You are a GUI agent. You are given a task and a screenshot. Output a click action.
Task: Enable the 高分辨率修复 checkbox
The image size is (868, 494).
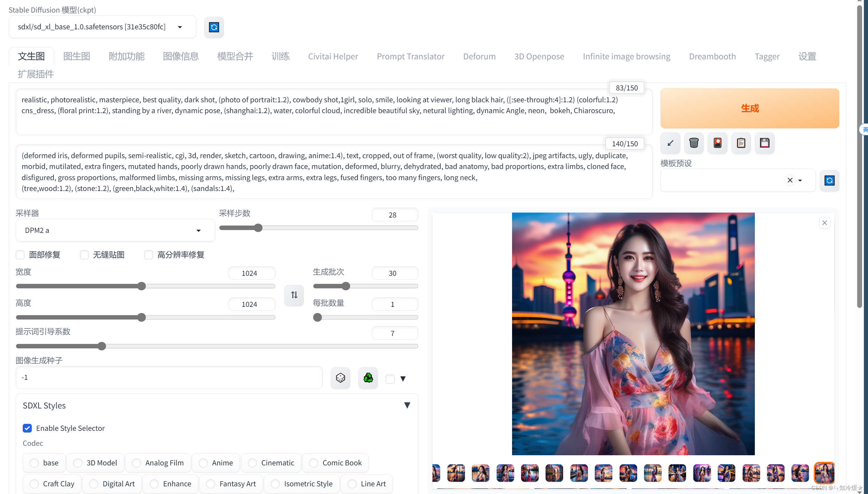(149, 255)
